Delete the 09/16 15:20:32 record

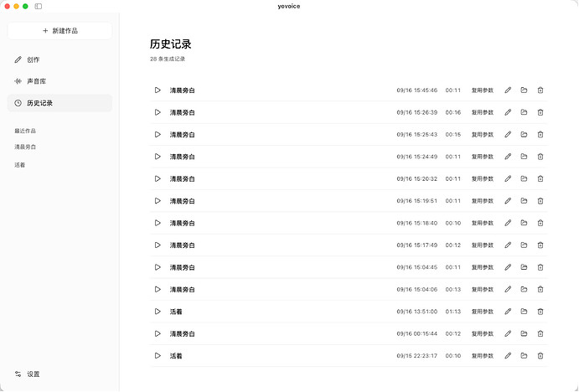tap(540, 178)
